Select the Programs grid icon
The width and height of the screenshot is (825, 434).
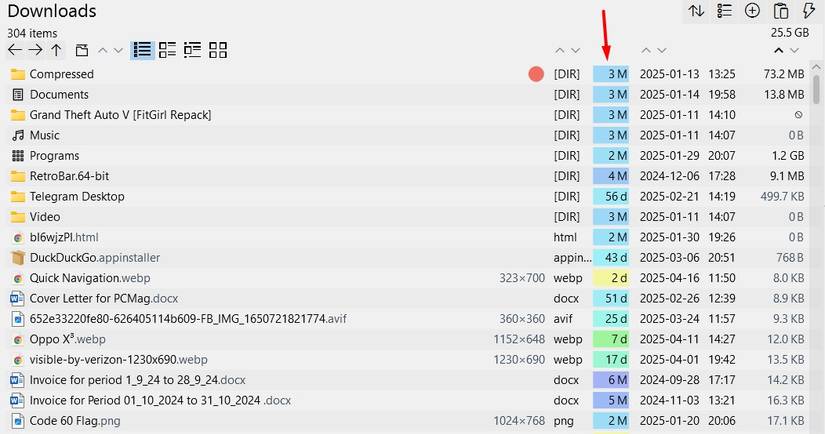(x=18, y=156)
